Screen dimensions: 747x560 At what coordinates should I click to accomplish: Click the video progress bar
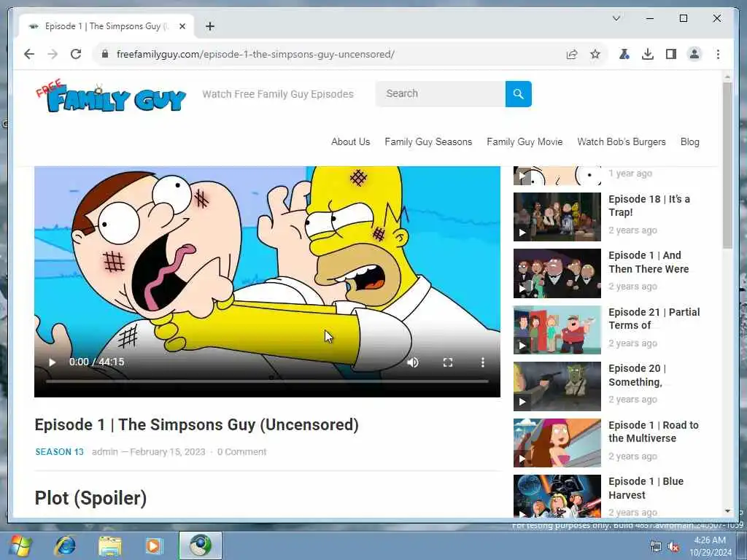coord(267,381)
